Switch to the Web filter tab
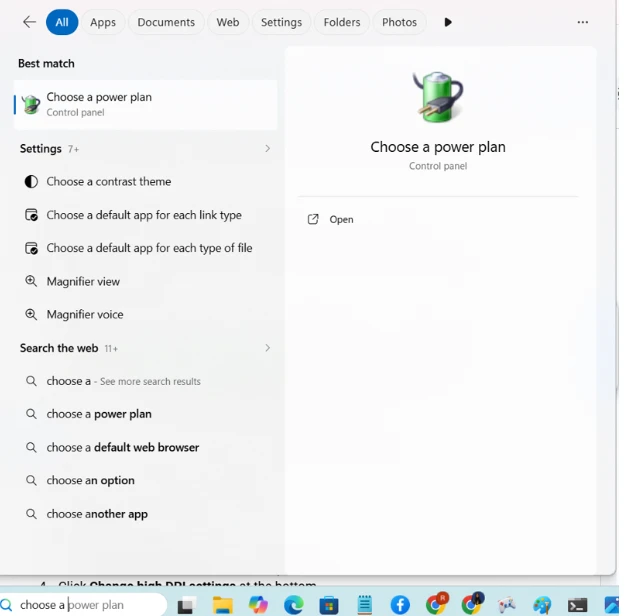Viewport: 625px width, 616px height. tap(228, 22)
